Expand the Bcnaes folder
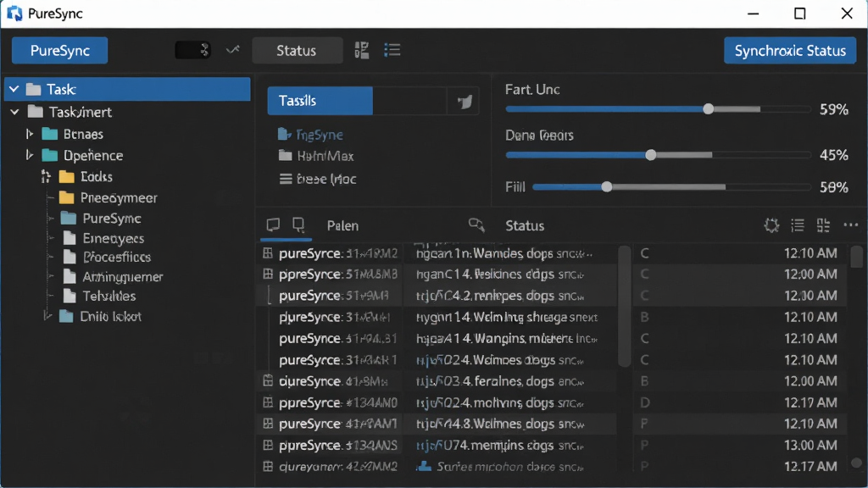This screenshot has height=488, width=868. tap(30, 134)
